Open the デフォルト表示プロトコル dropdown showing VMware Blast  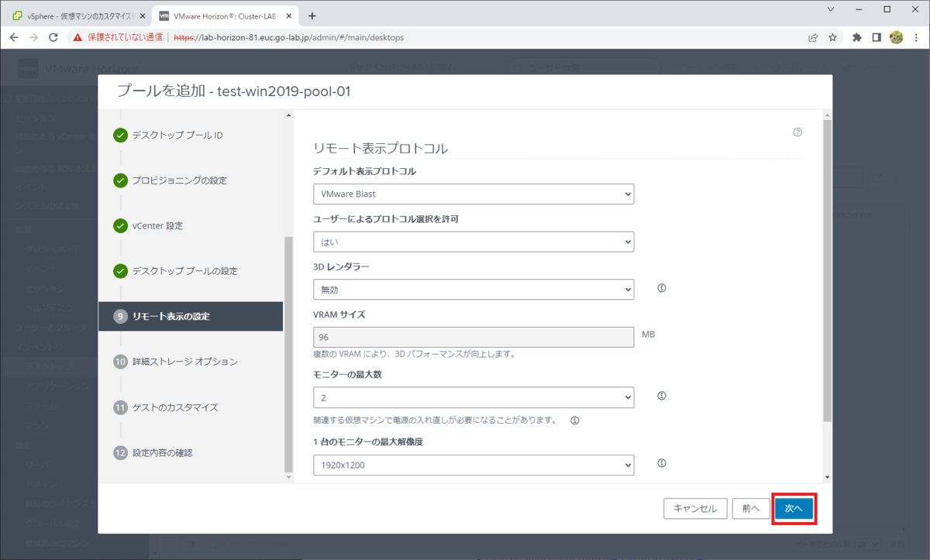click(474, 194)
